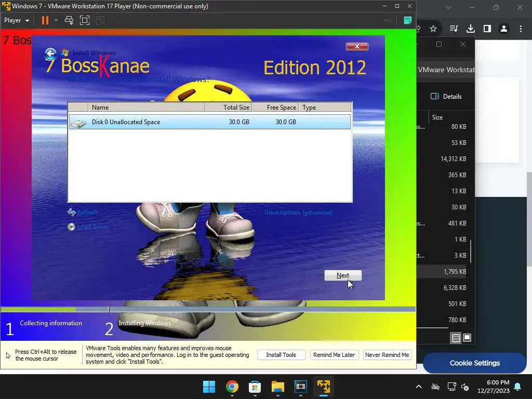The image size is (532, 399).
Task: Open Drive options (advanced)
Action: (299, 212)
